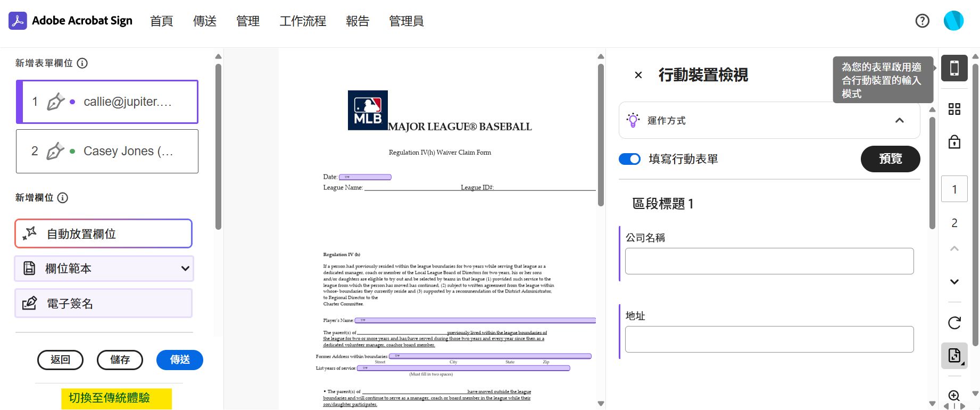Click the 儲存 button

tap(120, 360)
